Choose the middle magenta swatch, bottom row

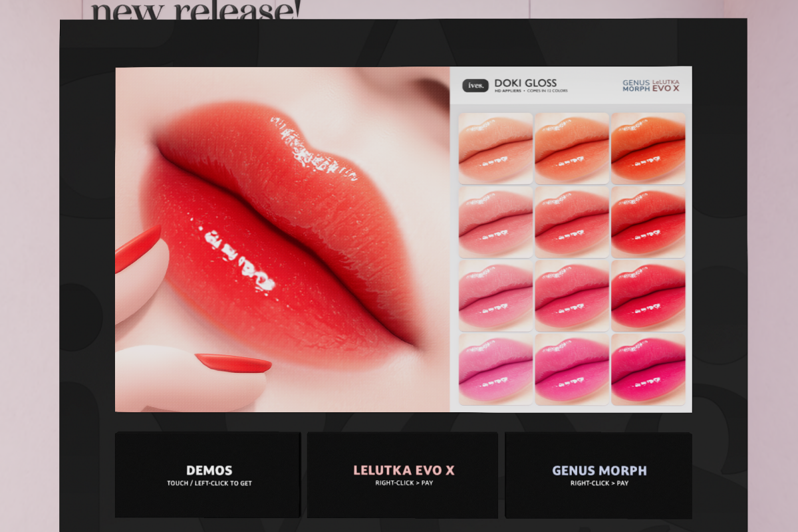[x=572, y=369]
